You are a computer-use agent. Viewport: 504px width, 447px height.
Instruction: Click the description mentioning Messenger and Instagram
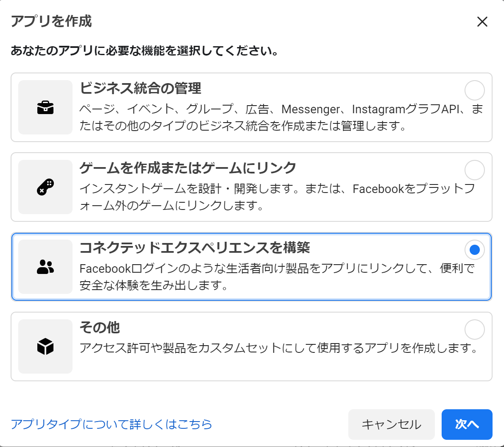(x=281, y=117)
